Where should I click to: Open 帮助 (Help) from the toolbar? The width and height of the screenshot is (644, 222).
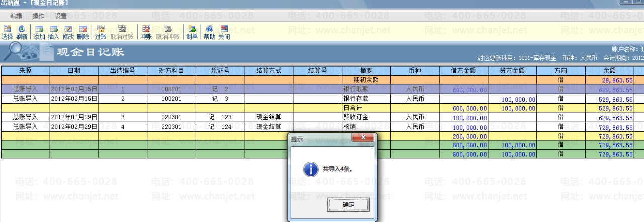(x=209, y=32)
